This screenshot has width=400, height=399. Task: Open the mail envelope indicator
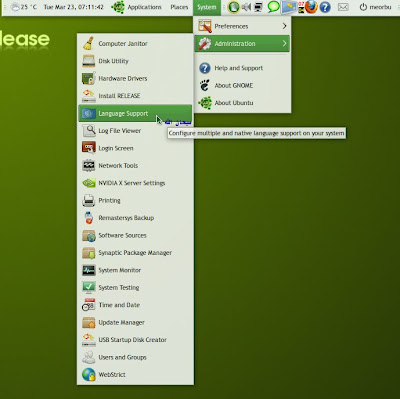pos(343,7)
